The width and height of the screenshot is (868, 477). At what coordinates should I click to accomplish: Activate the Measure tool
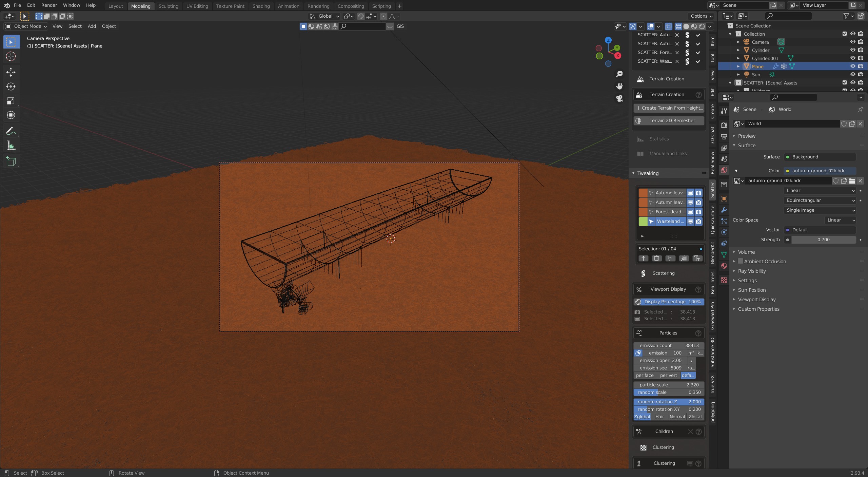pos(11,146)
